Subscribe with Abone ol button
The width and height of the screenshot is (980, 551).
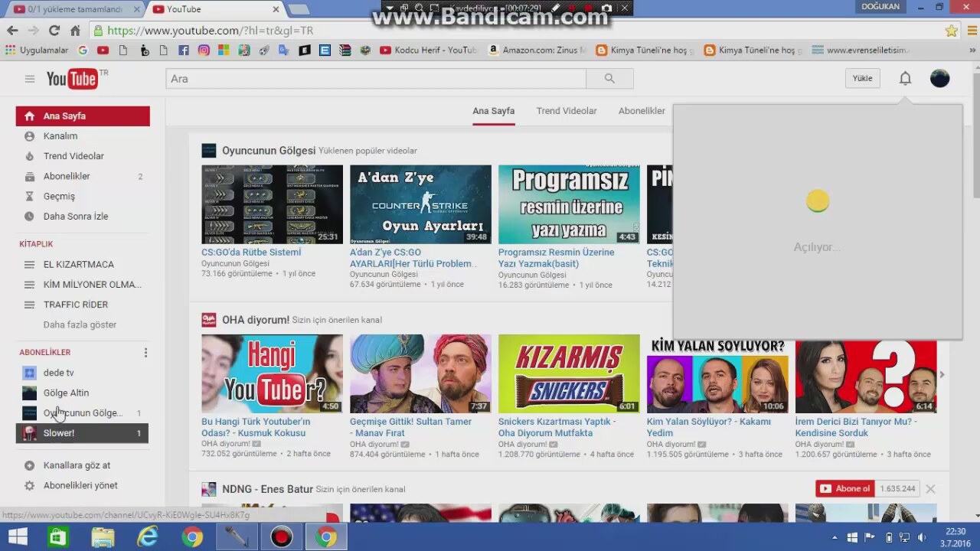pyautogui.click(x=845, y=489)
